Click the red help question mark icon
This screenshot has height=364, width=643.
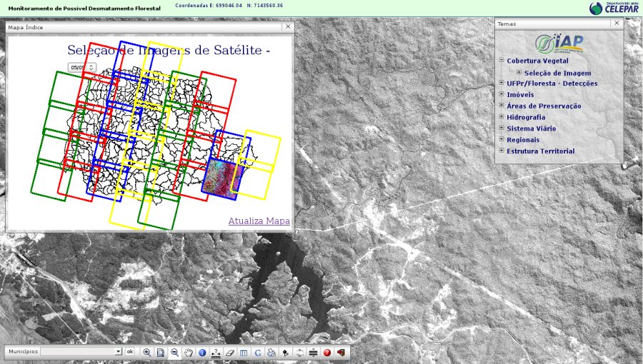click(327, 352)
